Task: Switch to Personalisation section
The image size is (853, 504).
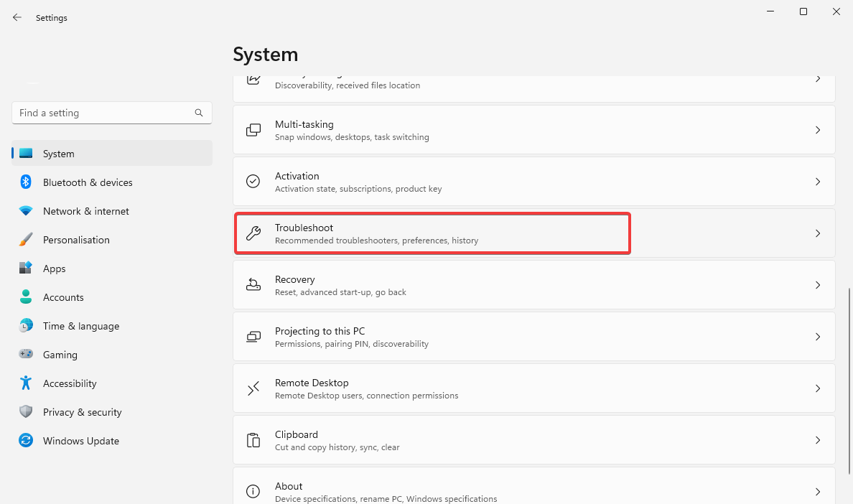Action: coord(112,240)
